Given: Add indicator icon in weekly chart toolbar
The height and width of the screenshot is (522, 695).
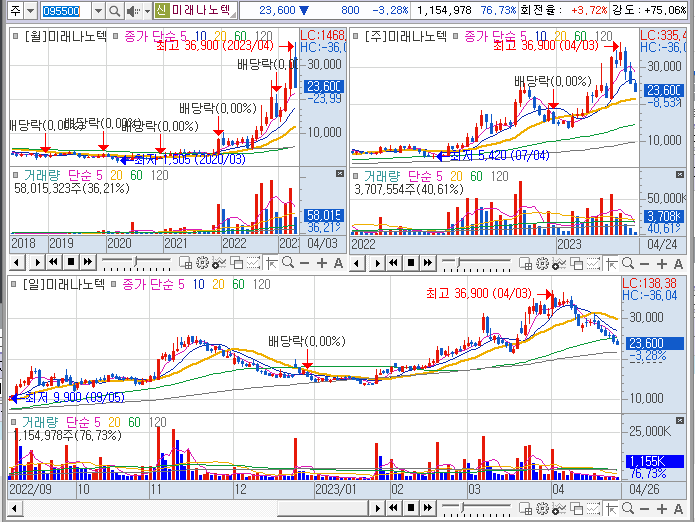Looking at the screenshot, I should (x=559, y=264).
